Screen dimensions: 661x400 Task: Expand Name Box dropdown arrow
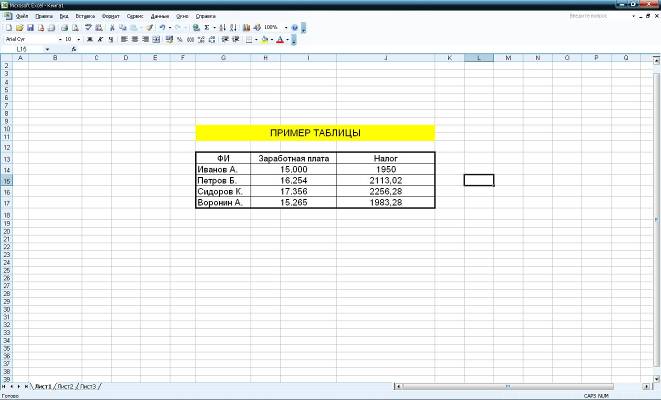[47, 49]
